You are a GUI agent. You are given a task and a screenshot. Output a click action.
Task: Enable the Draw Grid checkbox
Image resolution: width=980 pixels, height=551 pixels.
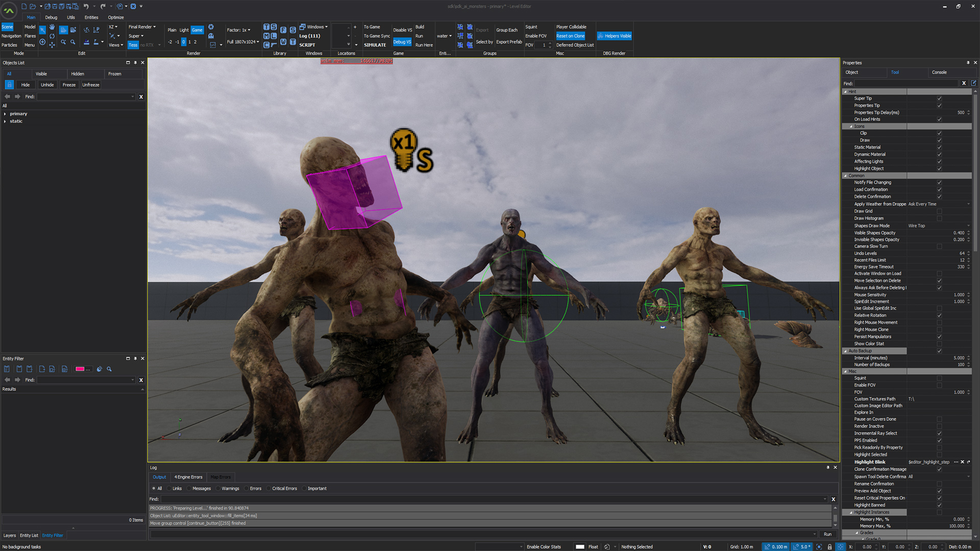939,211
